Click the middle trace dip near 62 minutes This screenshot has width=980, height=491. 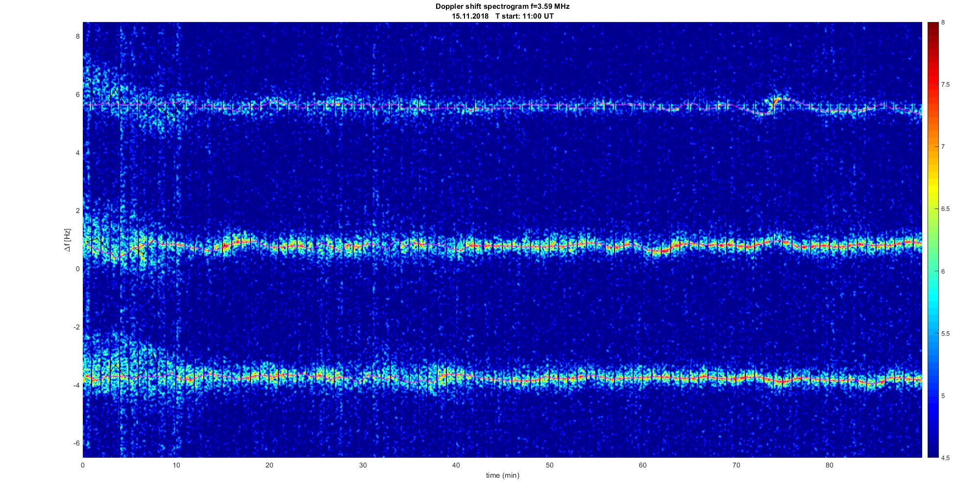659,251
